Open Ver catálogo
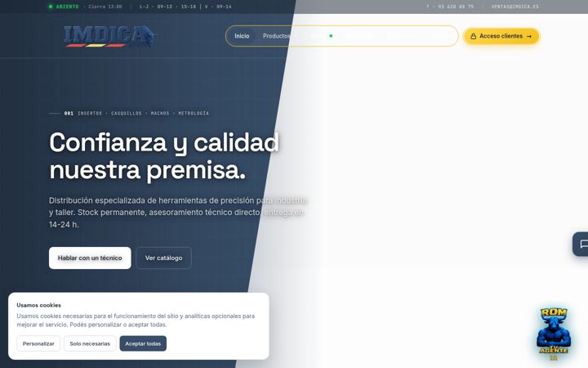 (163, 258)
